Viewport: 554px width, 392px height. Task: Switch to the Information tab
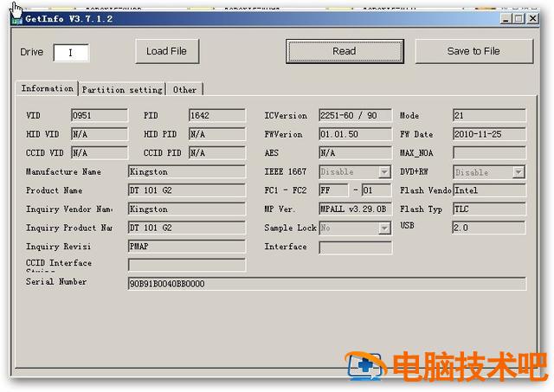click(48, 88)
